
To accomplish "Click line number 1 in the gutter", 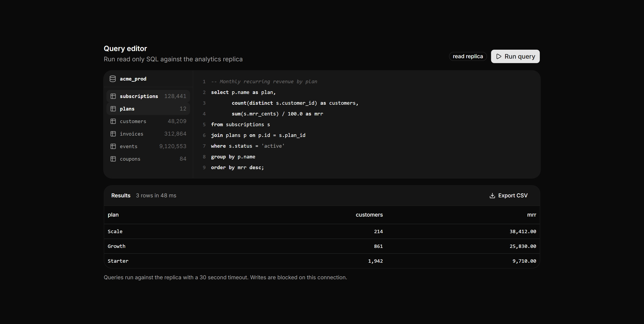I will (204, 82).
